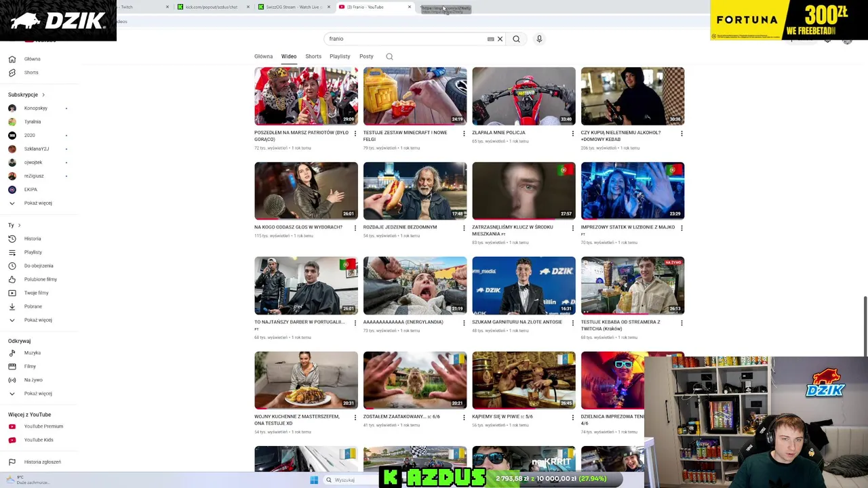The width and height of the screenshot is (868, 488).
Task: Start voice search with the microphone
Action: (539, 39)
